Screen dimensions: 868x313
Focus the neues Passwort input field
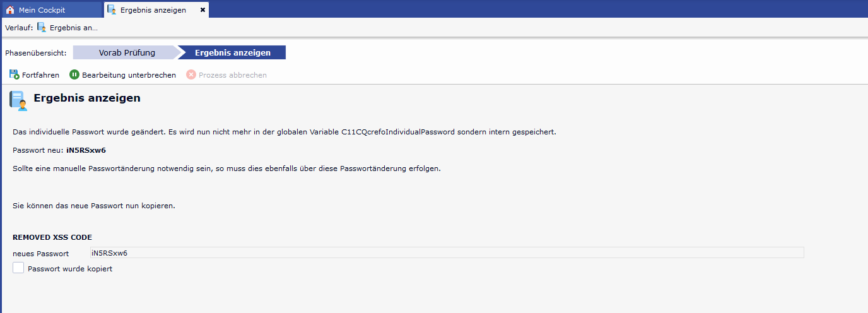coord(447,253)
